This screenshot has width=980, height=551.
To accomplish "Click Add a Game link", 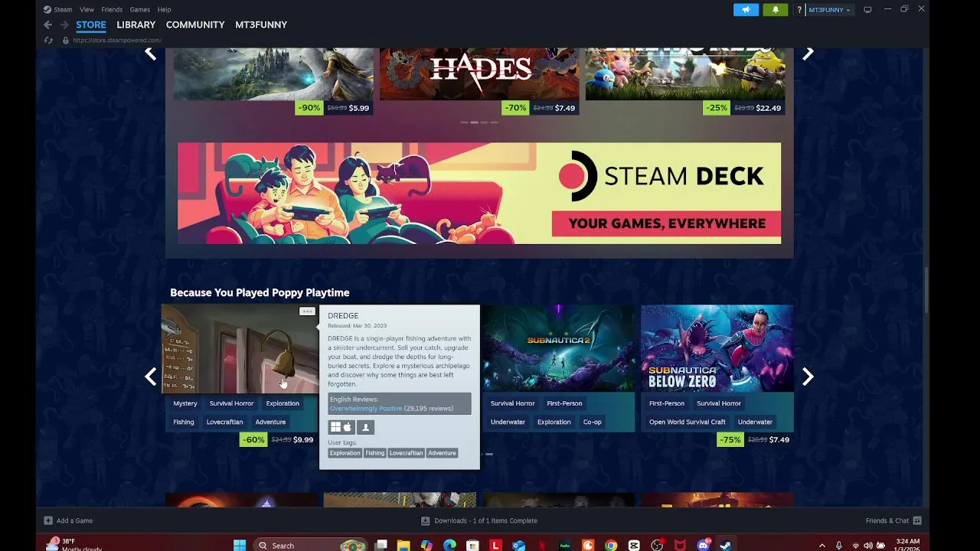I will click(x=74, y=520).
